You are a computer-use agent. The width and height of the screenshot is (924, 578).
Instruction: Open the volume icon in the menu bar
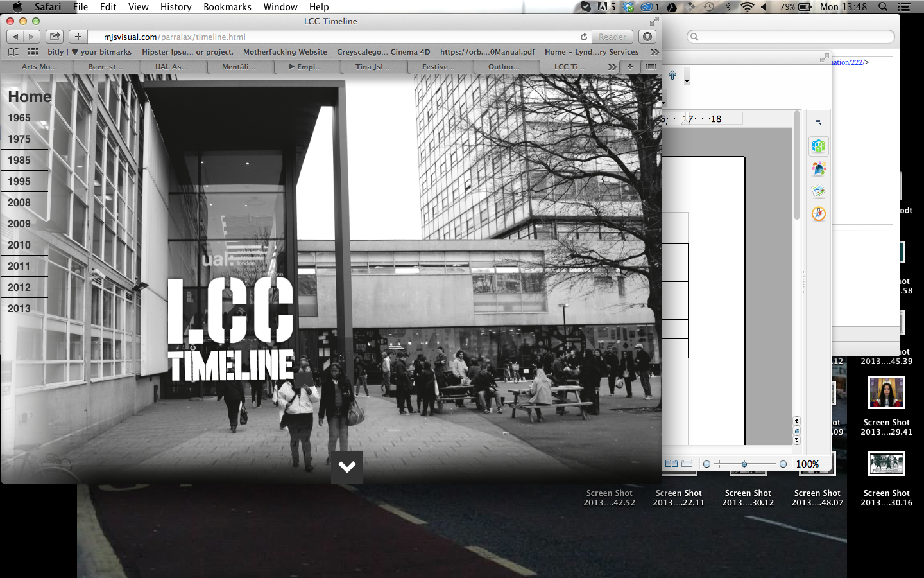click(764, 7)
